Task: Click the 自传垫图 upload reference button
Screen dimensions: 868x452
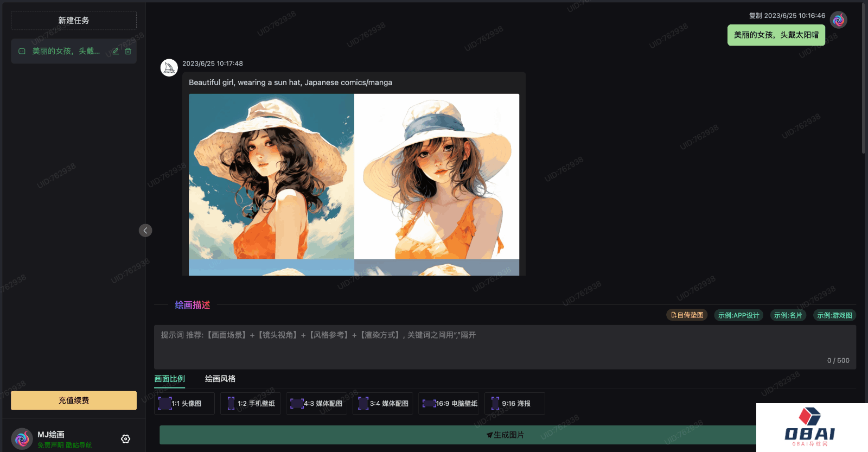Action: pos(687,315)
